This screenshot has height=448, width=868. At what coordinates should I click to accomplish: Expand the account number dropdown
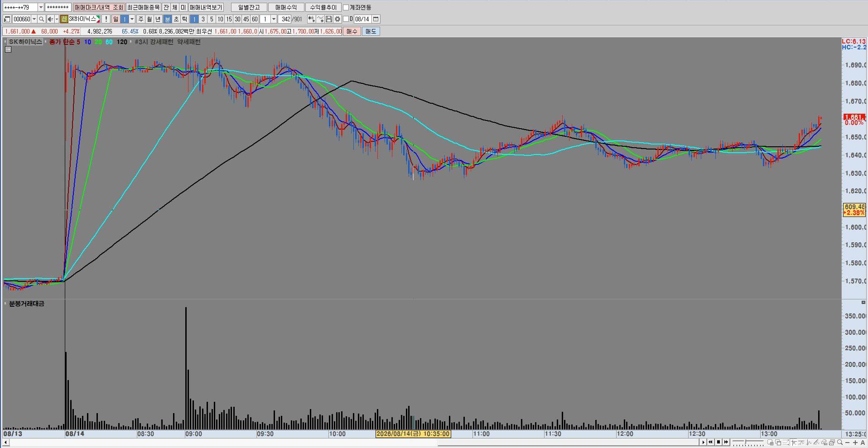[41, 7]
